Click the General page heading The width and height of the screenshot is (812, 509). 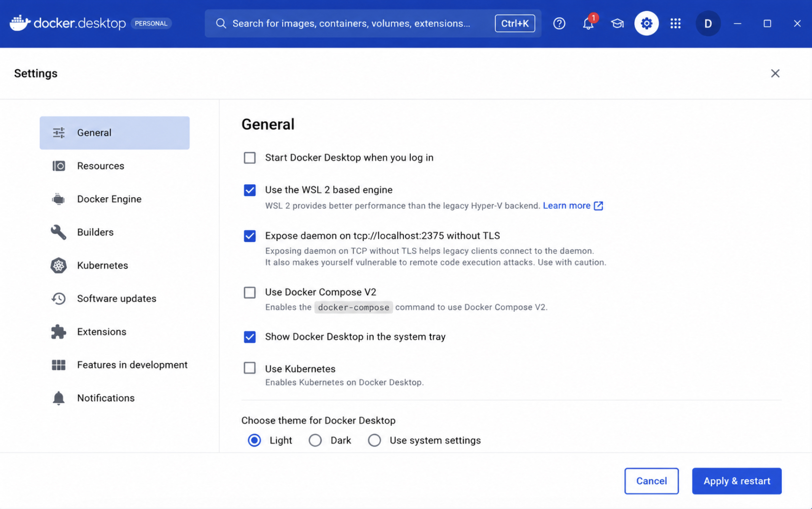click(x=268, y=124)
